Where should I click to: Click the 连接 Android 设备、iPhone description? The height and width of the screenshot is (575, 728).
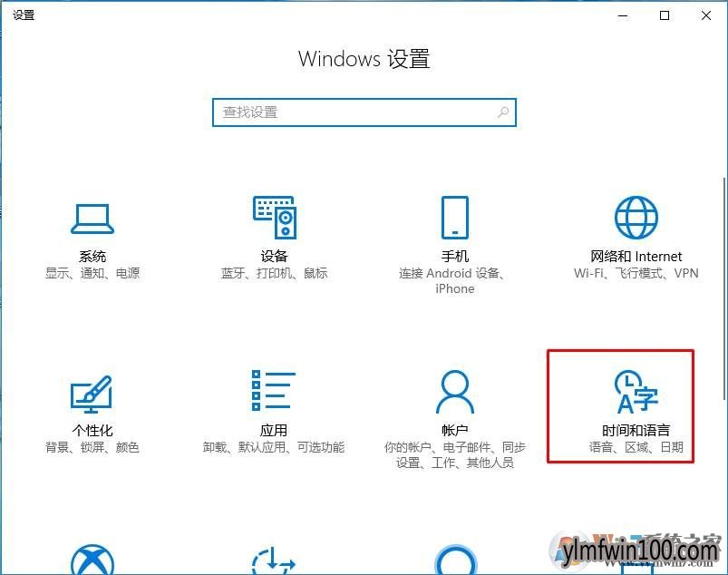click(x=451, y=280)
